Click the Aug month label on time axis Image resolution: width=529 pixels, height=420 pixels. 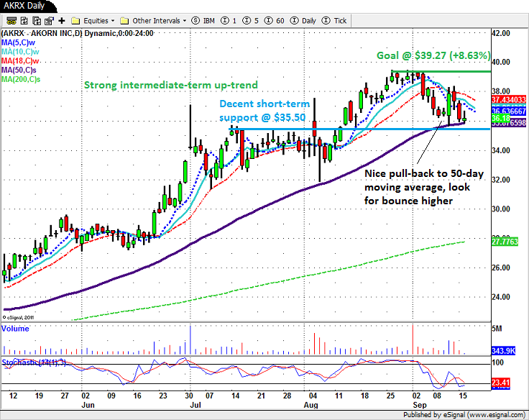point(311,405)
